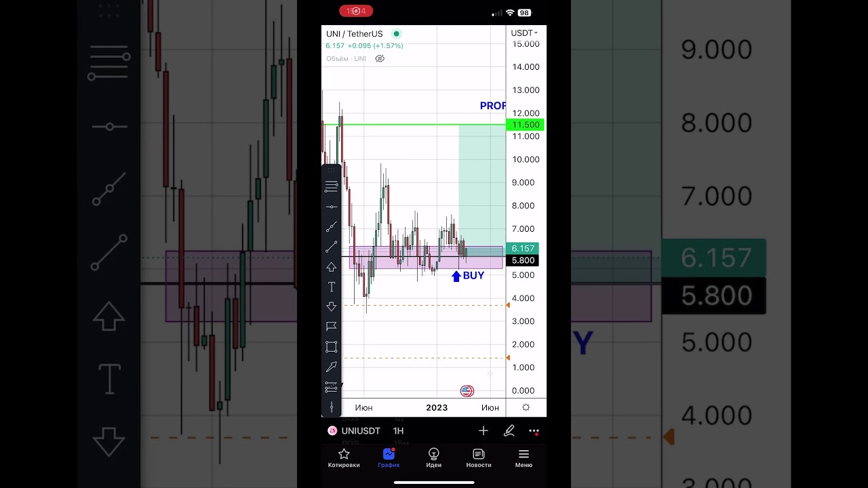Tap the pencil drawing icon in bottom bar
The height and width of the screenshot is (488, 868).
tap(509, 430)
